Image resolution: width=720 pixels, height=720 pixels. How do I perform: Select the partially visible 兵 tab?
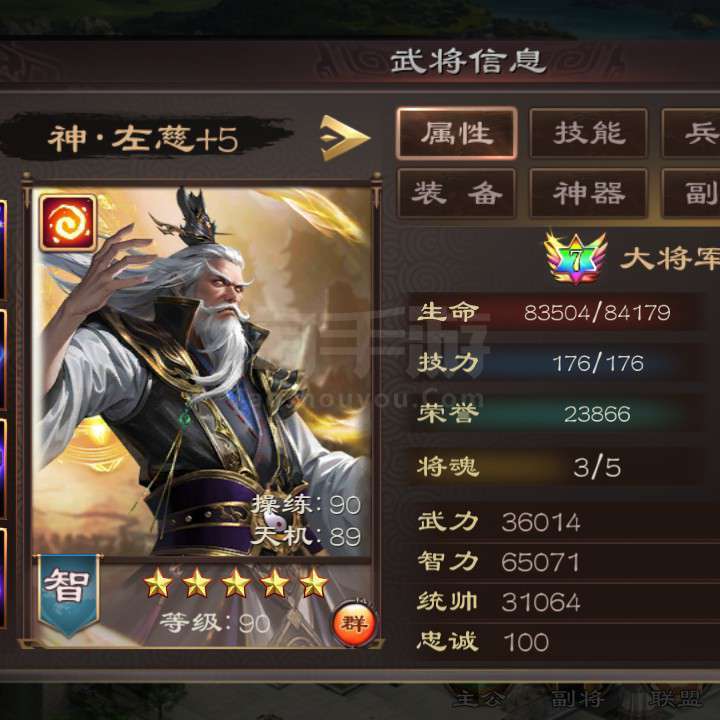click(x=691, y=134)
